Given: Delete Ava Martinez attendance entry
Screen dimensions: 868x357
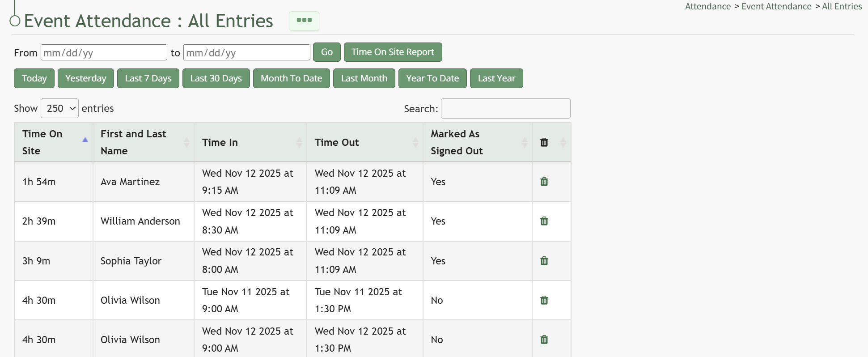Looking at the screenshot, I should click(544, 182).
